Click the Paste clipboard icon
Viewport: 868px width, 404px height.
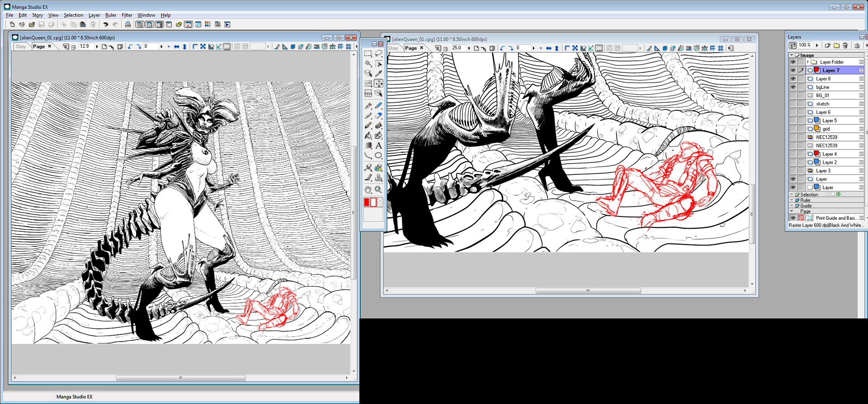[83, 24]
